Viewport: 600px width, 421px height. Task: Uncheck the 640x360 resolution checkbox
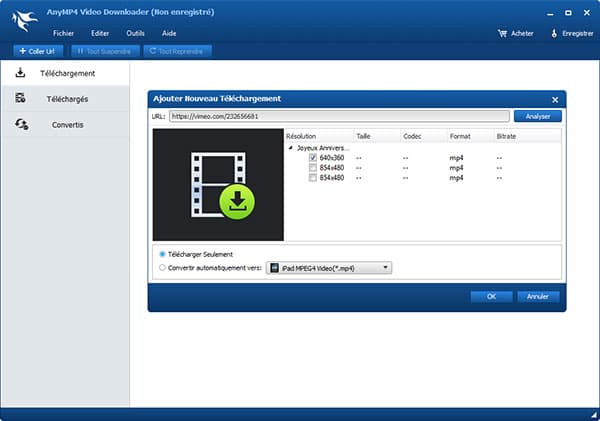click(x=313, y=157)
